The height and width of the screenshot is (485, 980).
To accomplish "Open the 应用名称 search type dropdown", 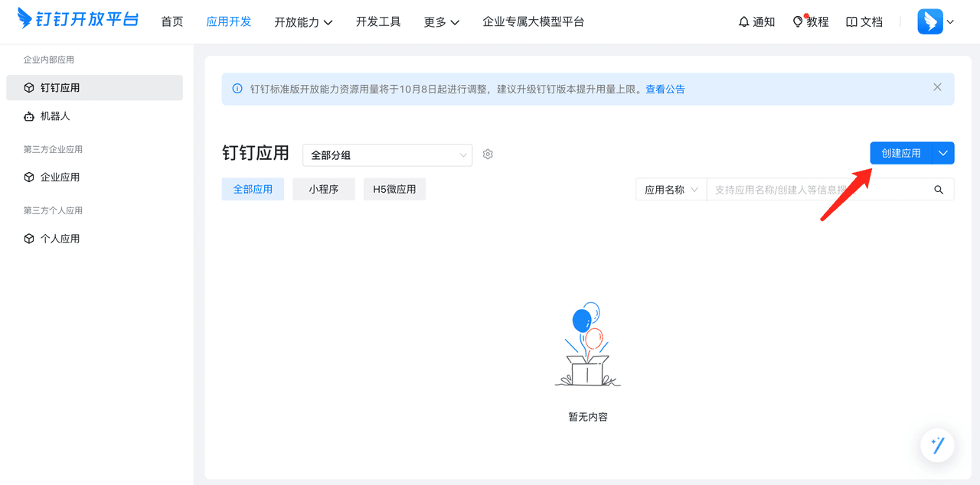I will 671,190.
